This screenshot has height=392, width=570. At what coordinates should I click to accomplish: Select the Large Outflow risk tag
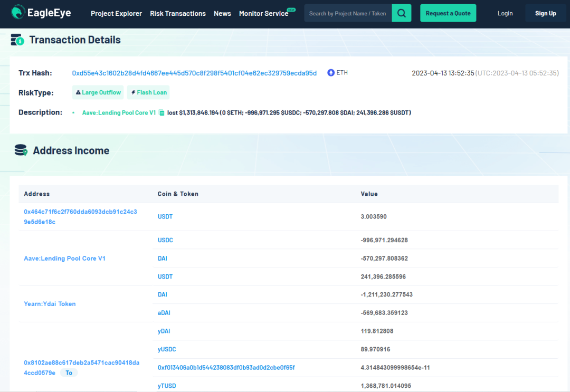point(98,92)
